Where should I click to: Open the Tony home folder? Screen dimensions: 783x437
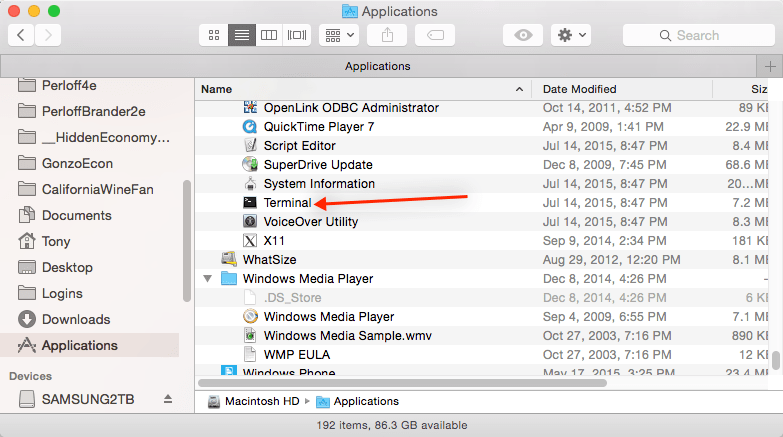[56, 241]
